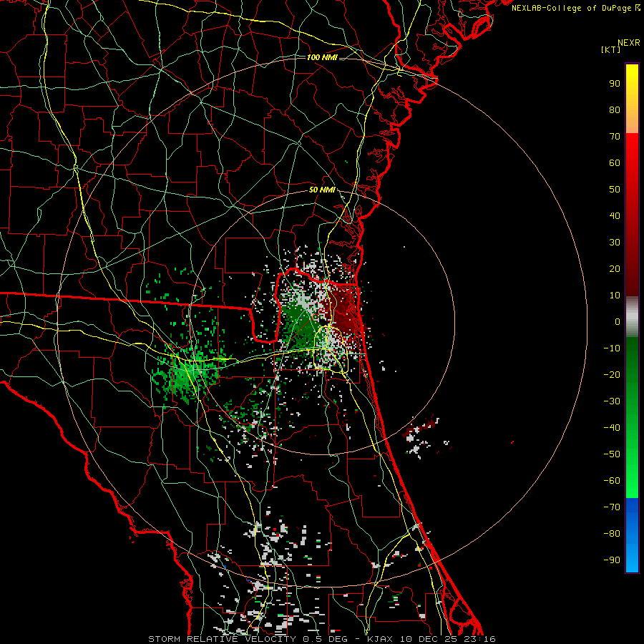Click the 10 value on the velocity scale
Image resolution: width=644 pixels, height=644 pixels.
(615, 296)
